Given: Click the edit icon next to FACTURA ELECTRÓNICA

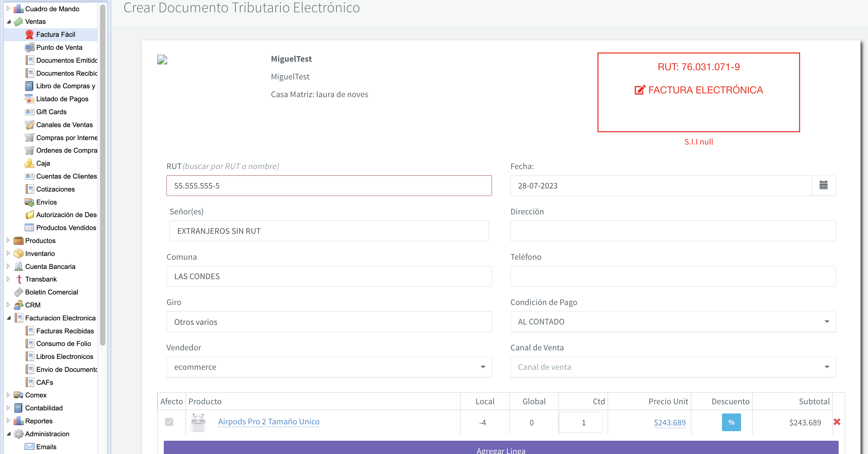Looking at the screenshot, I should pos(639,90).
